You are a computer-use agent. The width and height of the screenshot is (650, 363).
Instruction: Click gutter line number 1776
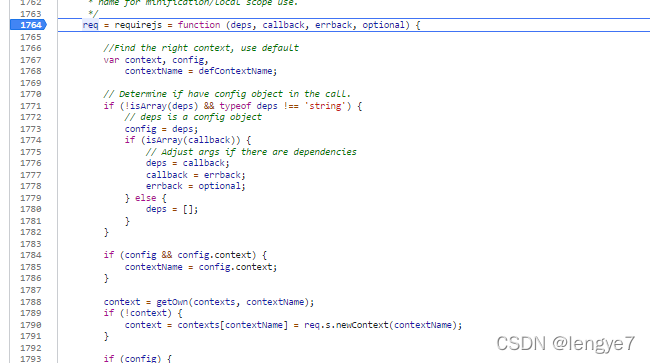31,163
